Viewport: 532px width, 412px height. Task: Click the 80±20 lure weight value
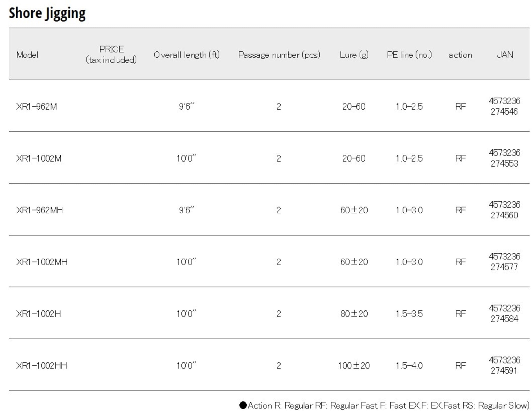click(354, 314)
